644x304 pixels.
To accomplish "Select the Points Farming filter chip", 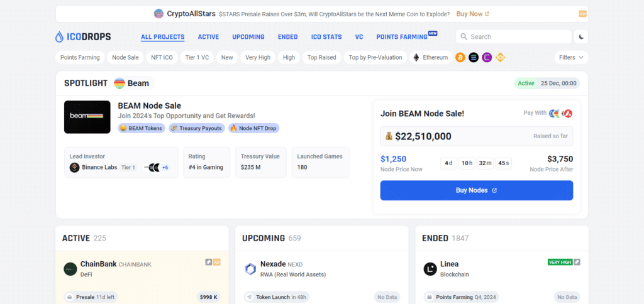I will pos(80,57).
